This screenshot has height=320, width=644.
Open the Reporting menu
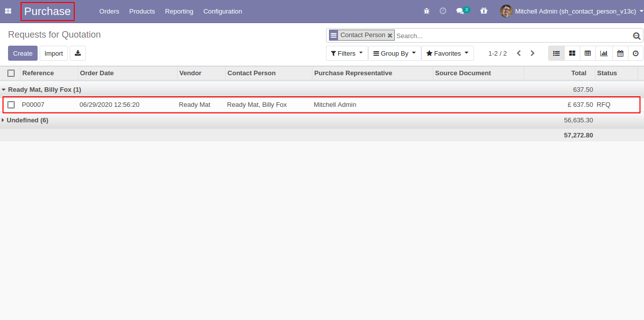(x=179, y=11)
